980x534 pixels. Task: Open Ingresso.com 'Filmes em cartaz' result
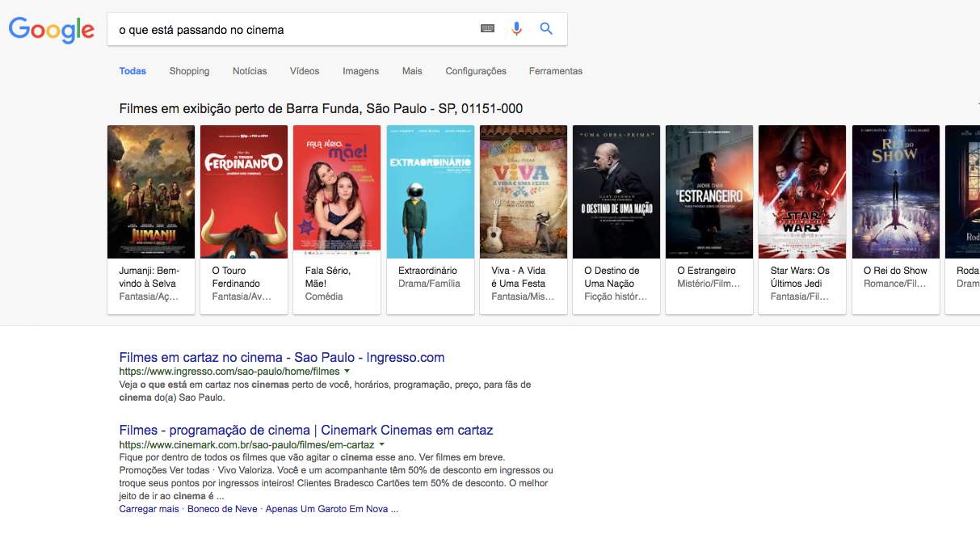coord(282,357)
